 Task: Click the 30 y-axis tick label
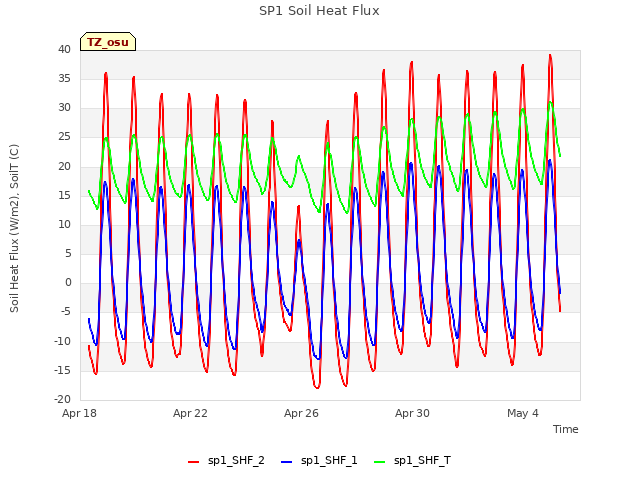[64, 108]
